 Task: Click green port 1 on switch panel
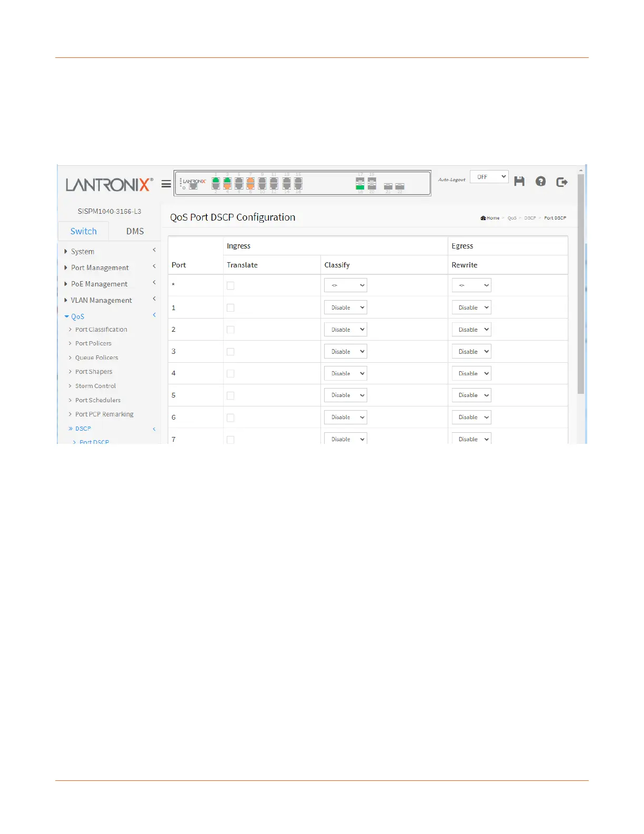216,181
